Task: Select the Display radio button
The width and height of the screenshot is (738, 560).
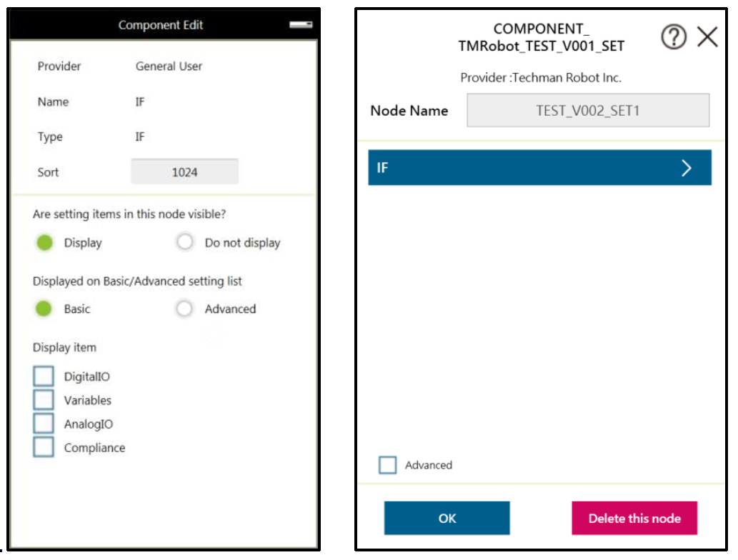Action: coord(45,243)
